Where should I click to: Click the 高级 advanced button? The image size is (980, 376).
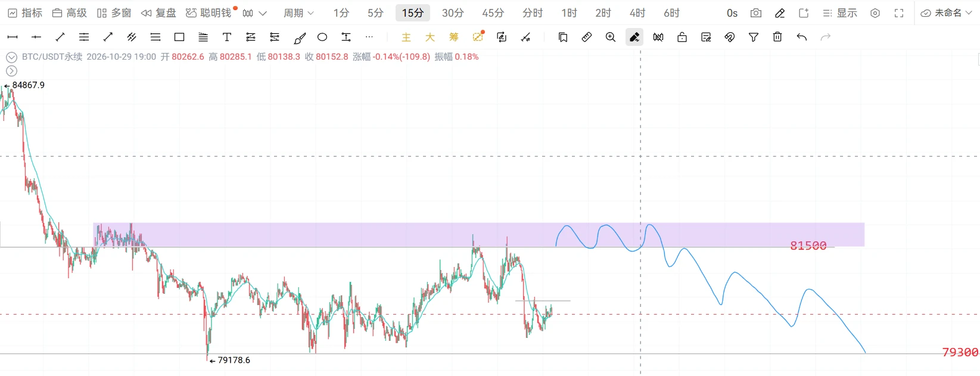click(x=70, y=13)
